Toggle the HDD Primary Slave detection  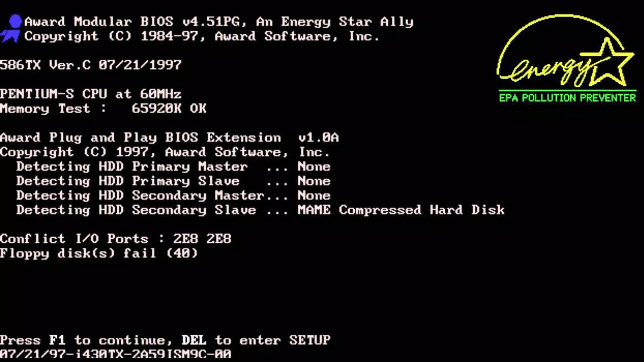[172, 181]
